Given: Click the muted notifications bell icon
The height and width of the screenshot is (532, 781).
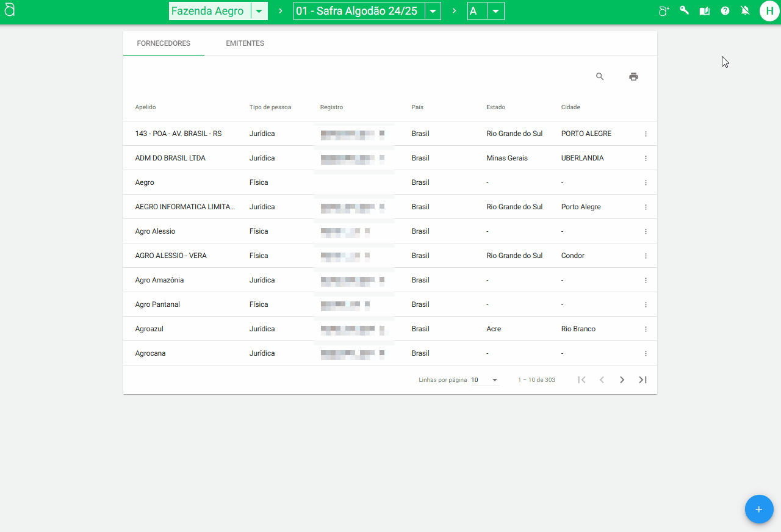Looking at the screenshot, I should coord(745,11).
